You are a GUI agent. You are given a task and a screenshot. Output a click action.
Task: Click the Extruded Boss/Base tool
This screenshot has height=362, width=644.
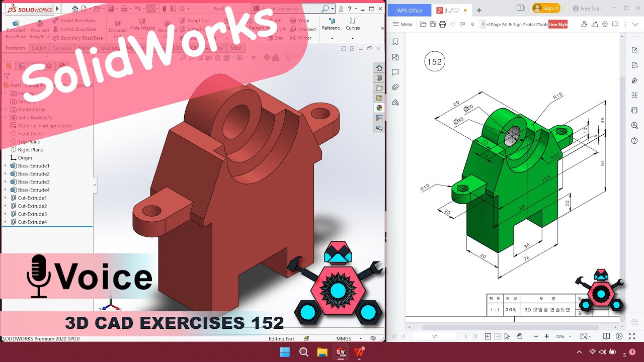point(16,30)
